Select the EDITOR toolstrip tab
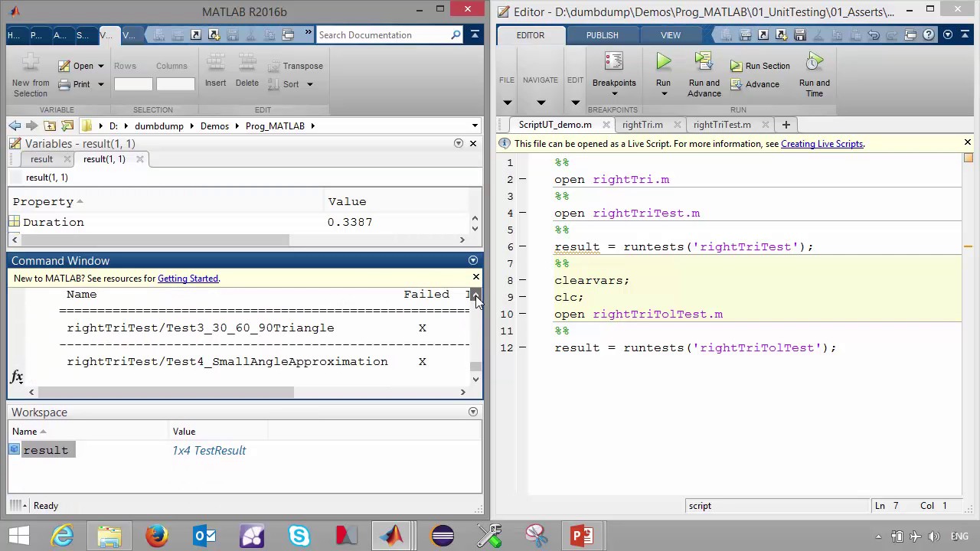This screenshot has width=980, height=551. tap(530, 35)
